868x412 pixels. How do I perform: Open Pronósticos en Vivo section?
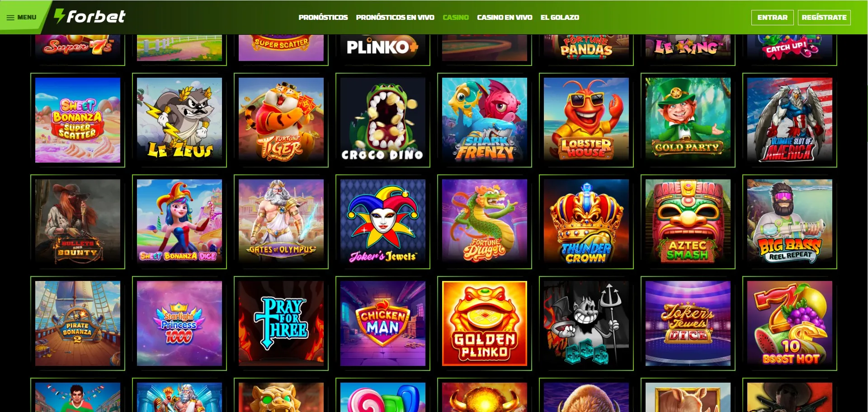[x=395, y=17]
